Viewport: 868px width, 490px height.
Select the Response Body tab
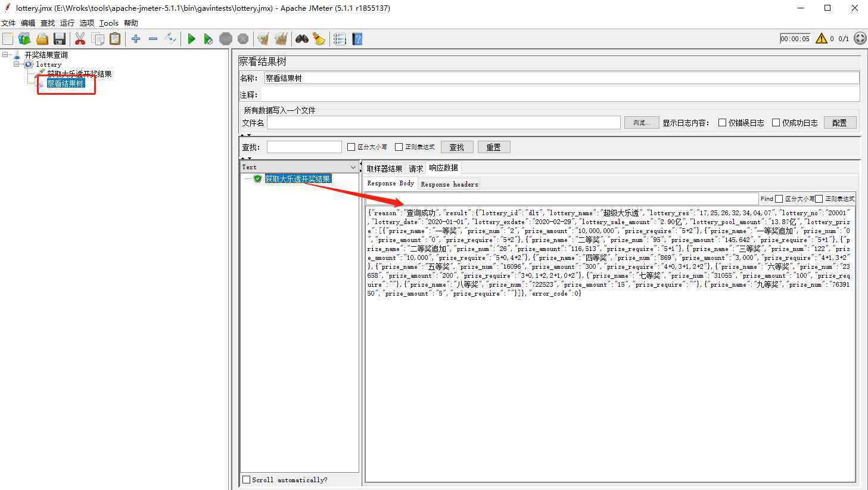(391, 184)
